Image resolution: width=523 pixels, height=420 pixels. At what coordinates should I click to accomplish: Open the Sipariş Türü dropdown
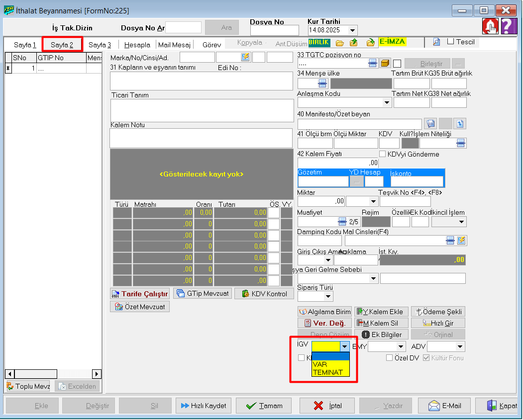(x=328, y=296)
